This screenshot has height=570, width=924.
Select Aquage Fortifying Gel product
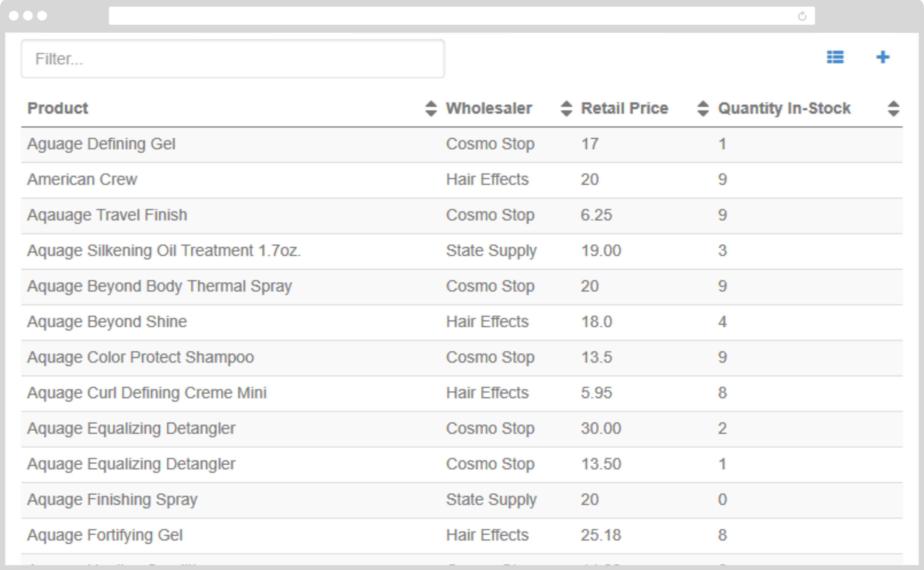coord(105,535)
